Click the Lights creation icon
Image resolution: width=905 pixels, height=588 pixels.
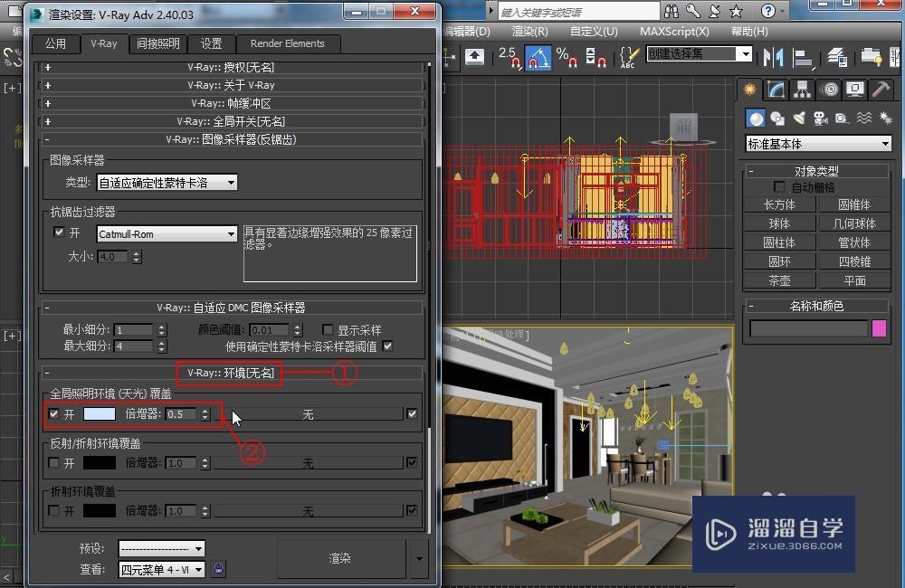tap(801, 119)
